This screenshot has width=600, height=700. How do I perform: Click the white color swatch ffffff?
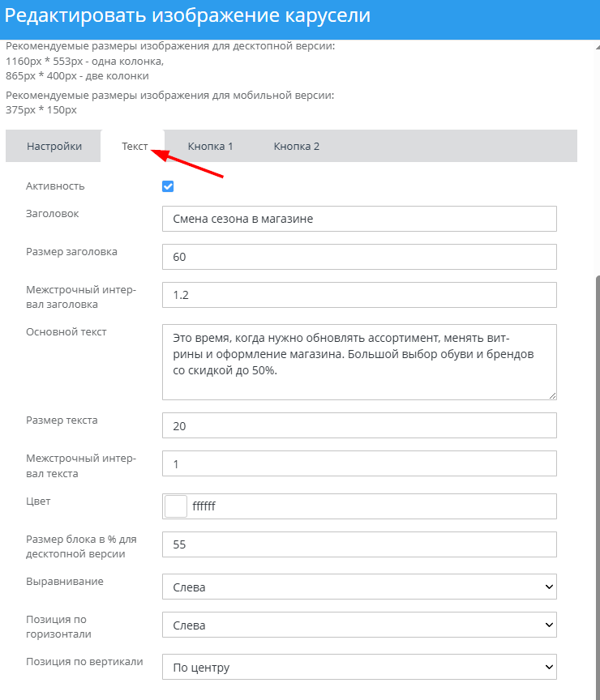pyautogui.click(x=176, y=506)
